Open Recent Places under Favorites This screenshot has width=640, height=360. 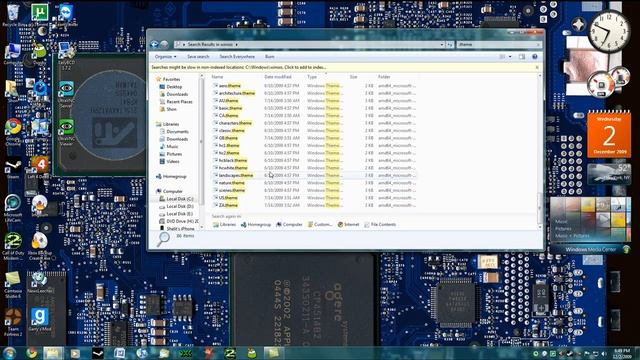point(179,102)
